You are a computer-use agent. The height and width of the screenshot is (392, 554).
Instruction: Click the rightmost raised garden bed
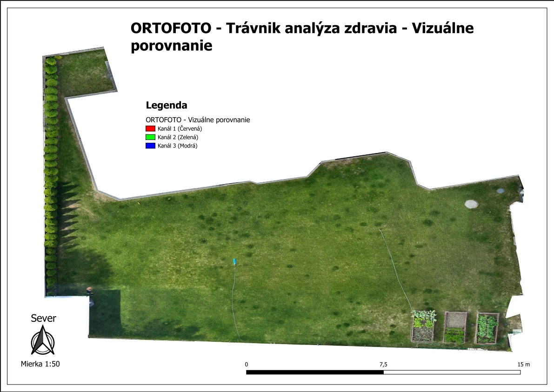coord(487,328)
